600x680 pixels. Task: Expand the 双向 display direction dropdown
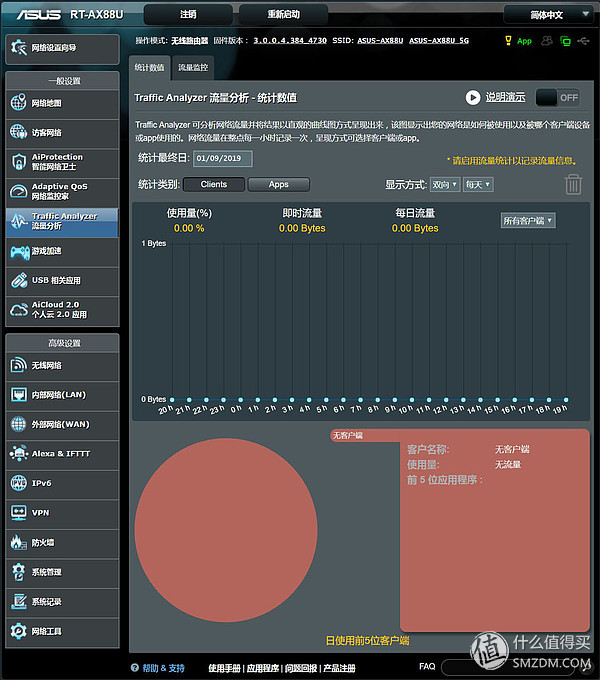[445, 185]
